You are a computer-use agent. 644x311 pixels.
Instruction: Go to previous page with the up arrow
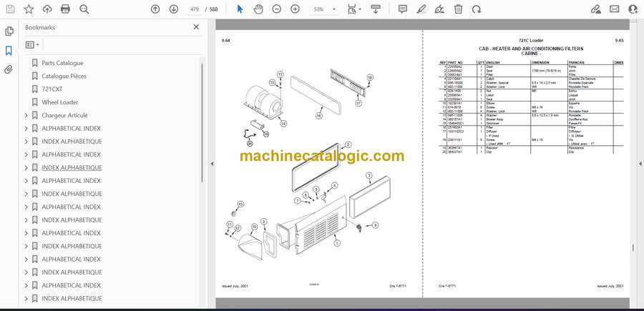[155, 9]
